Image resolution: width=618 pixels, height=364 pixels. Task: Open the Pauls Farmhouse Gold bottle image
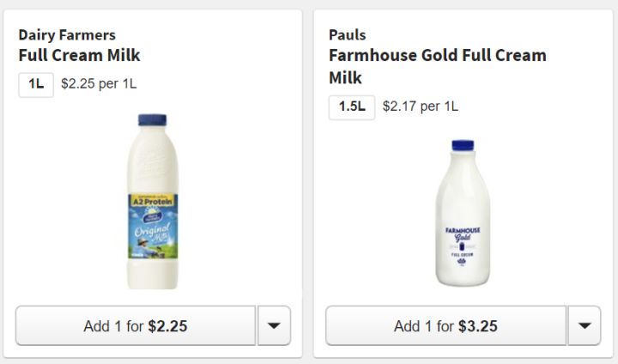[463, 213]
